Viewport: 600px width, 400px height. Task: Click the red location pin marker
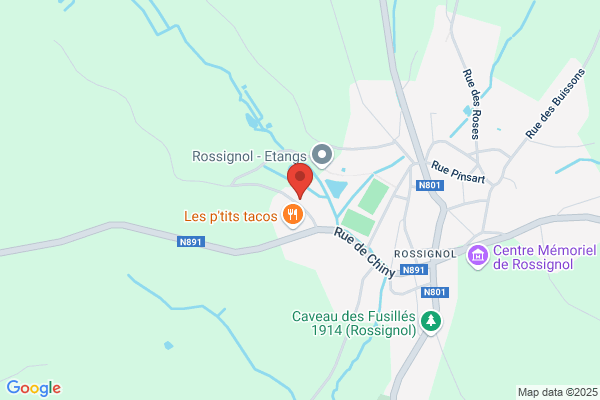(300, 181)
